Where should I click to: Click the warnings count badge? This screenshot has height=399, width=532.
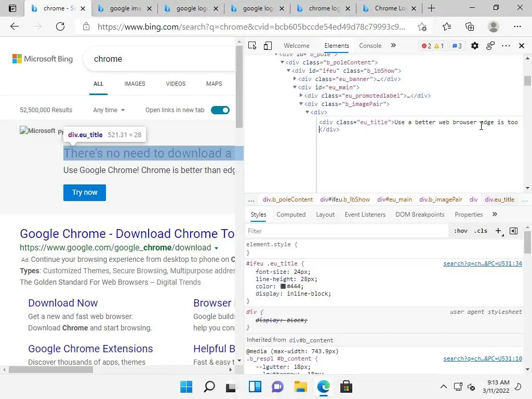pos(439,46)
